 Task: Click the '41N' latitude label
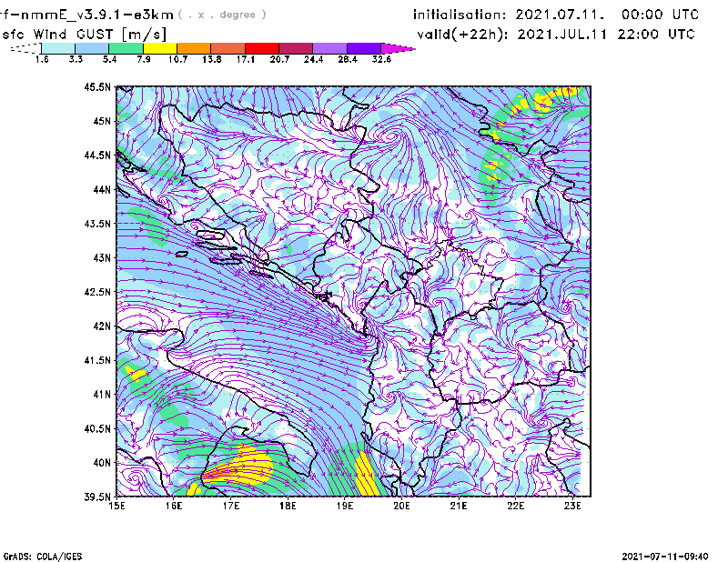click(102, 395)
